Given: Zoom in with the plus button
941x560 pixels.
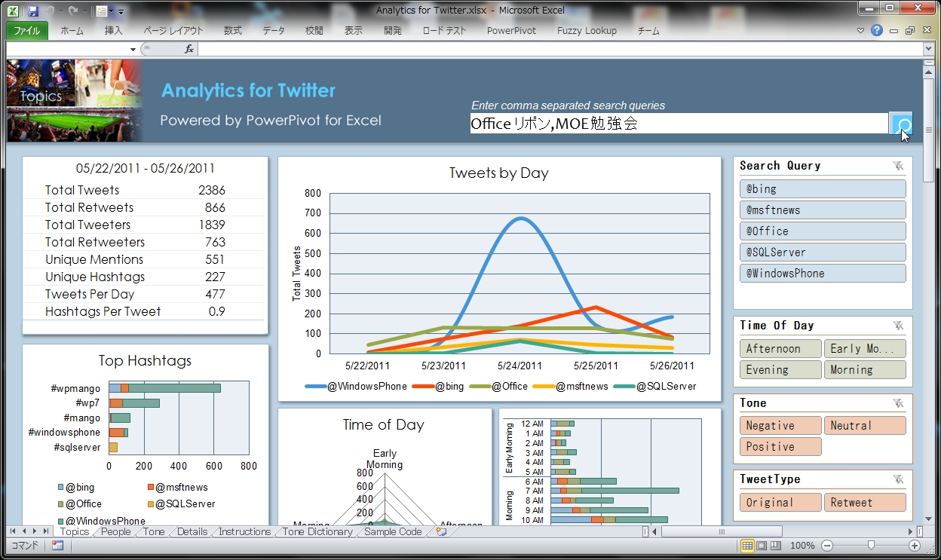Looking at the screenshot, I should (x=915, y=546).
